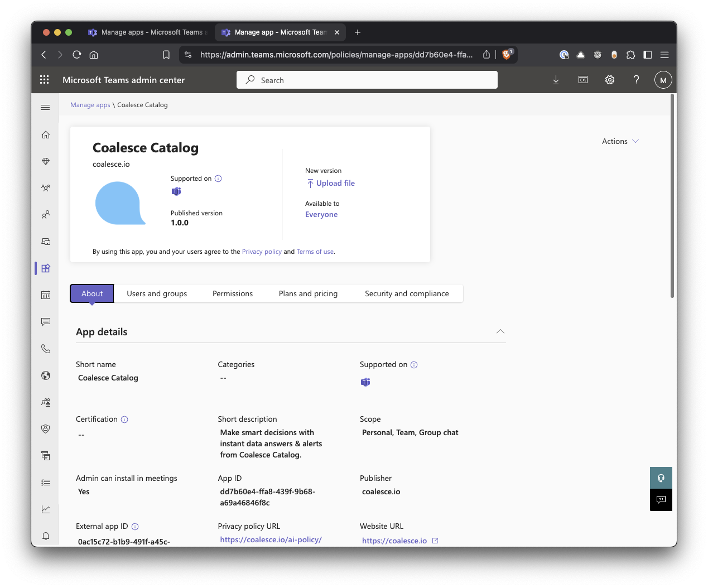This screenshot has width=708, height=588.
Task: Open the Analytics chart sidebar icon
Action: (46, 509)
